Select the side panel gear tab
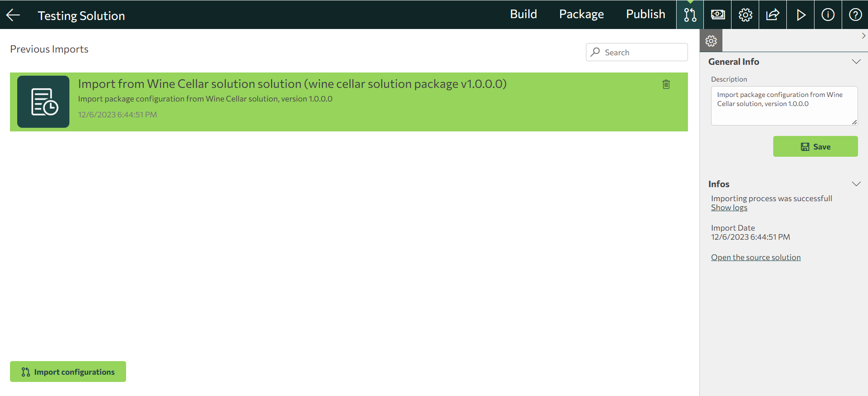 (x=711, y=41)
